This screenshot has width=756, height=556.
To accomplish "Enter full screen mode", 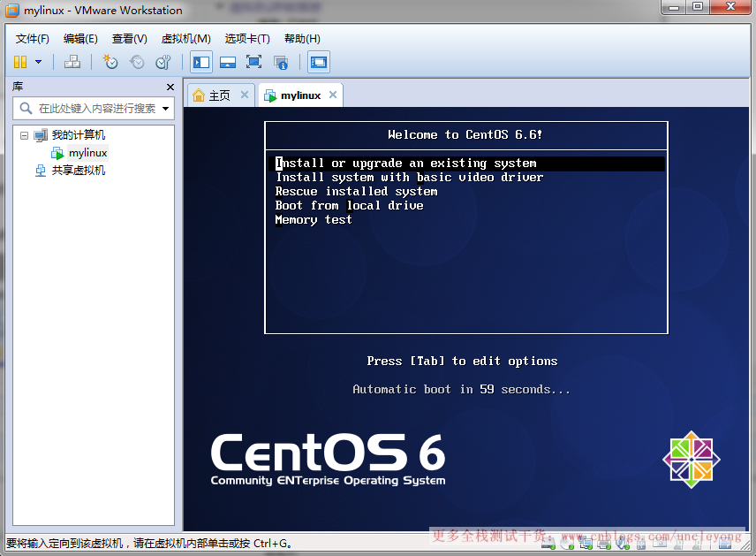I will [x=254, y=62].
